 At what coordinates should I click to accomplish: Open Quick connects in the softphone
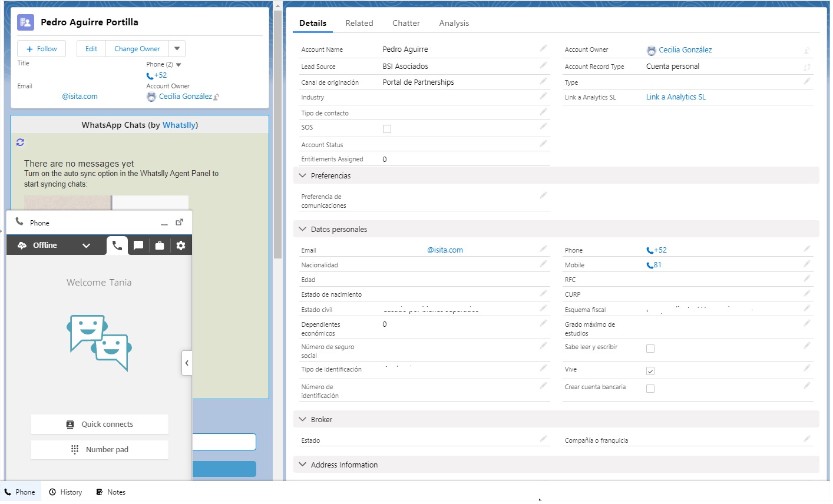100,425
